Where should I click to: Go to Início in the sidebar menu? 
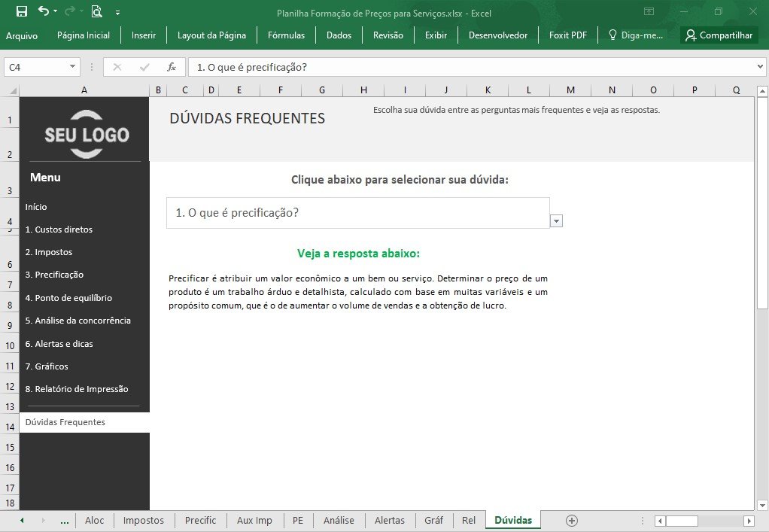pos(36,207)
